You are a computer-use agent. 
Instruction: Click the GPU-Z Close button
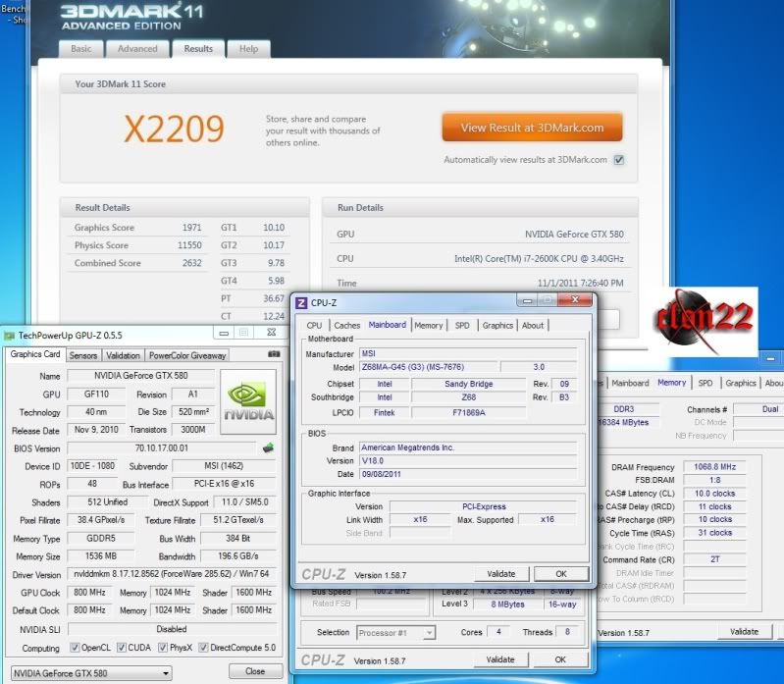255,671
